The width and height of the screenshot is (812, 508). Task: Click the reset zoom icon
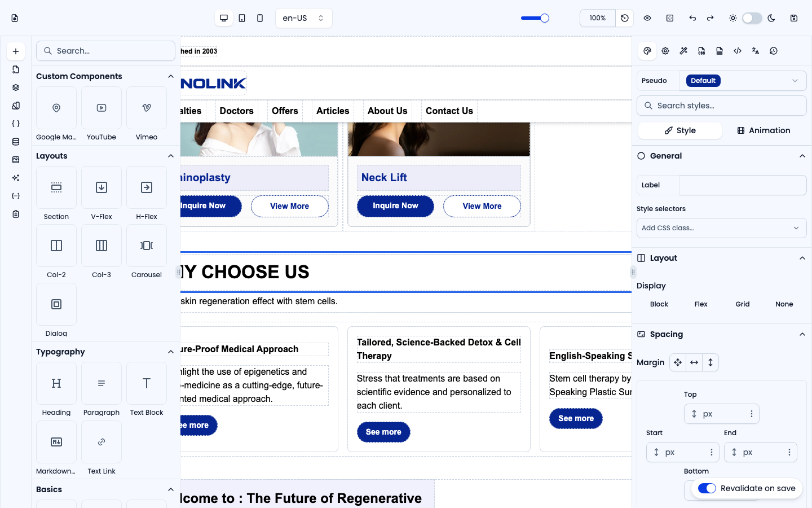click(625, 18)
